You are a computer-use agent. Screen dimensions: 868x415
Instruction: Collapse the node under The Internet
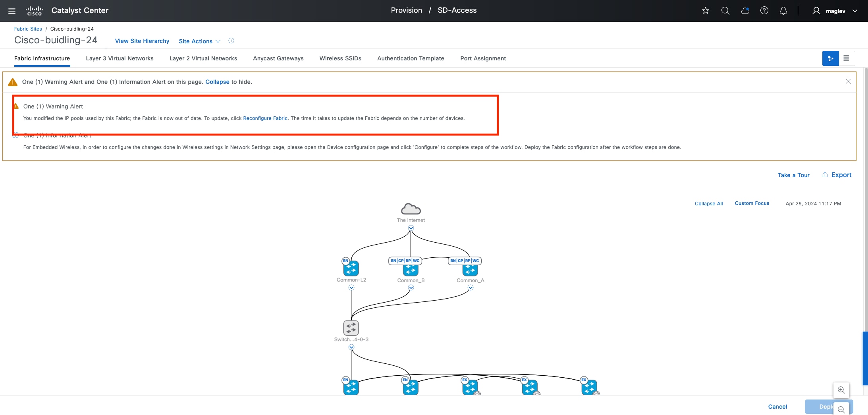tap(411, 228)
